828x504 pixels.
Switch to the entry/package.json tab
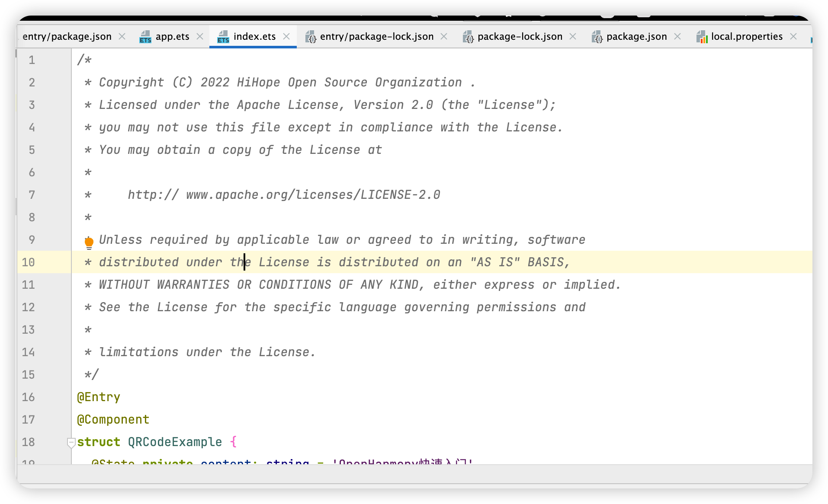click(x=67, y=37)
